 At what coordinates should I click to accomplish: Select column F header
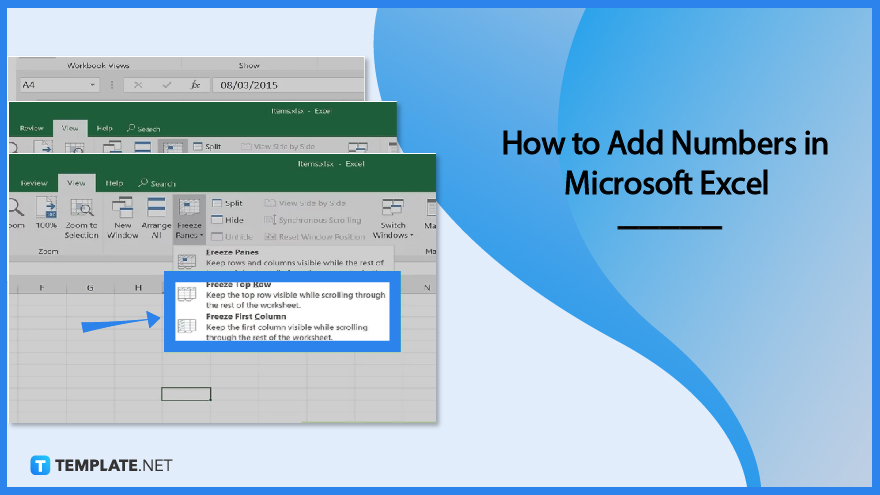coord(42,287)
